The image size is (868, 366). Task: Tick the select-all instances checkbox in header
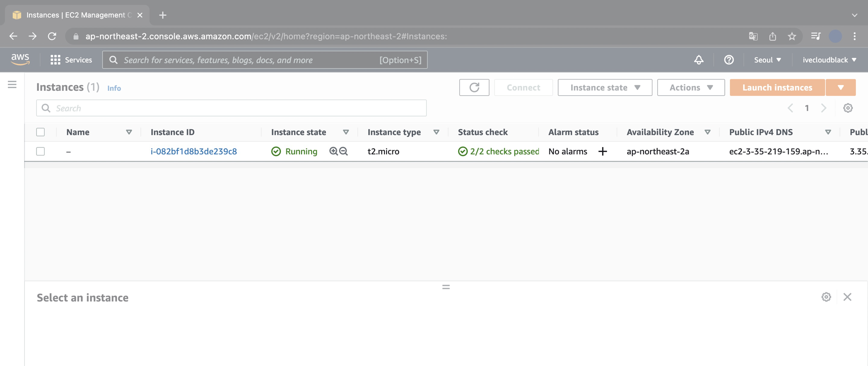click(x=41, y=132)
